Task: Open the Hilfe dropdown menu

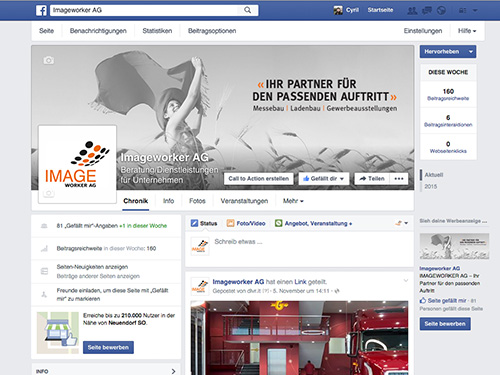Action: point(467,31)
